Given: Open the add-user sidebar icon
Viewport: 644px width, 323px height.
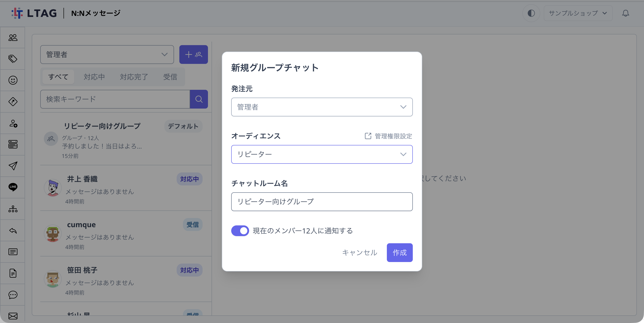Looking at the screenshot, I should (x=13, y=123).
